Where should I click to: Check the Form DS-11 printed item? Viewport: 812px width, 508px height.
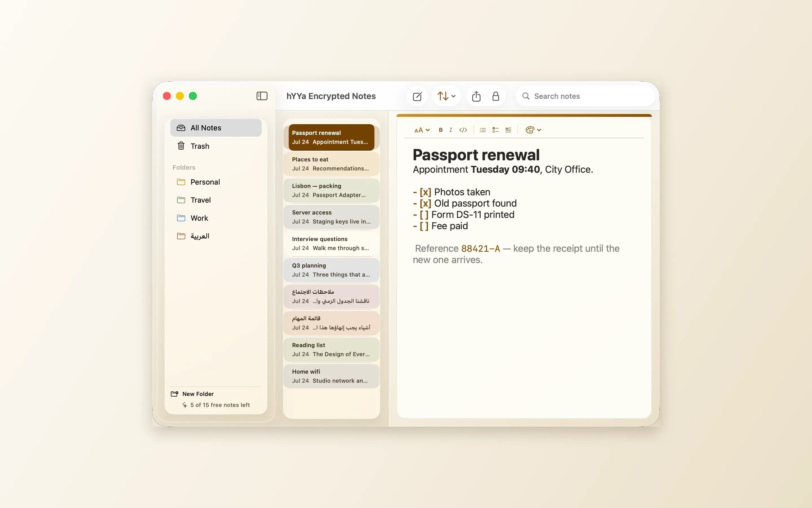tap(424, 215)
